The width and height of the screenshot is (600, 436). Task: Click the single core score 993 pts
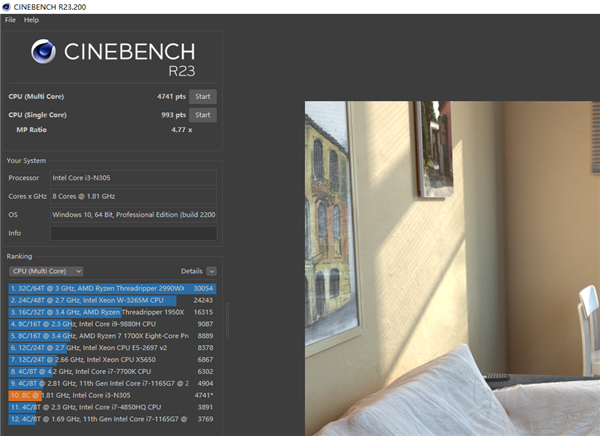tap(173, 115)
